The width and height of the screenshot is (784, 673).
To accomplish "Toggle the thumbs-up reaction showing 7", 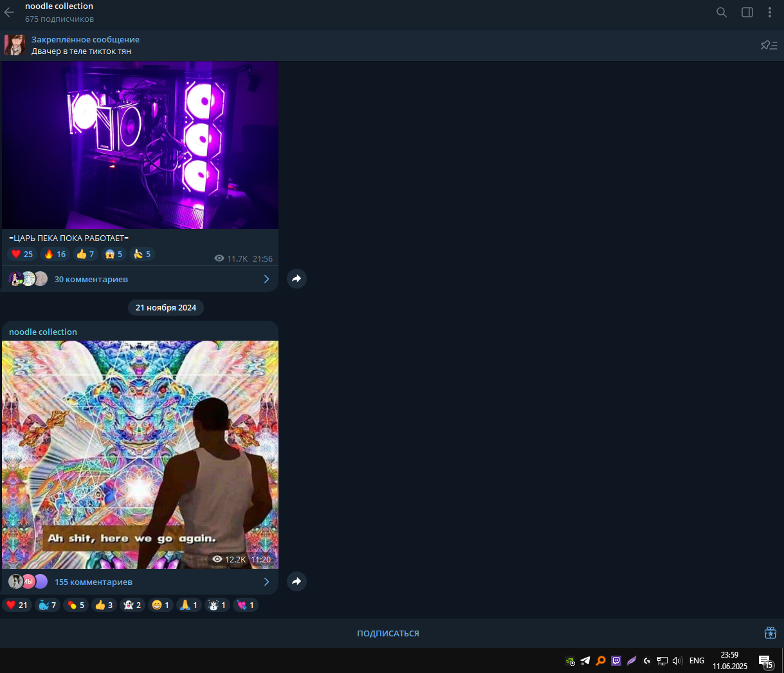I will (85, 254).
